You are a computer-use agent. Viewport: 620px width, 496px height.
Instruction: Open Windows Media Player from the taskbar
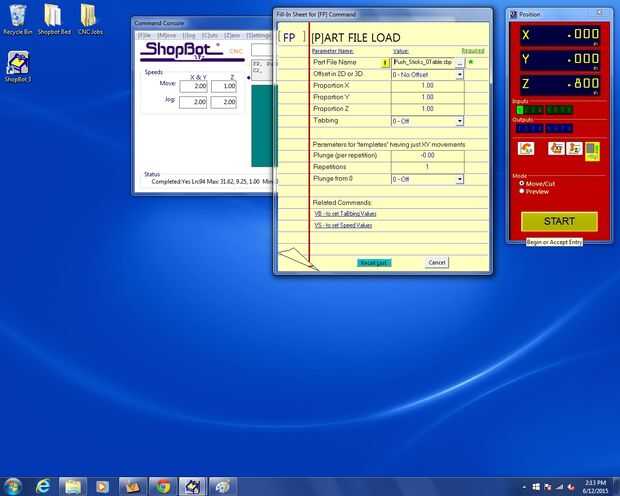[x=102, y=486]
